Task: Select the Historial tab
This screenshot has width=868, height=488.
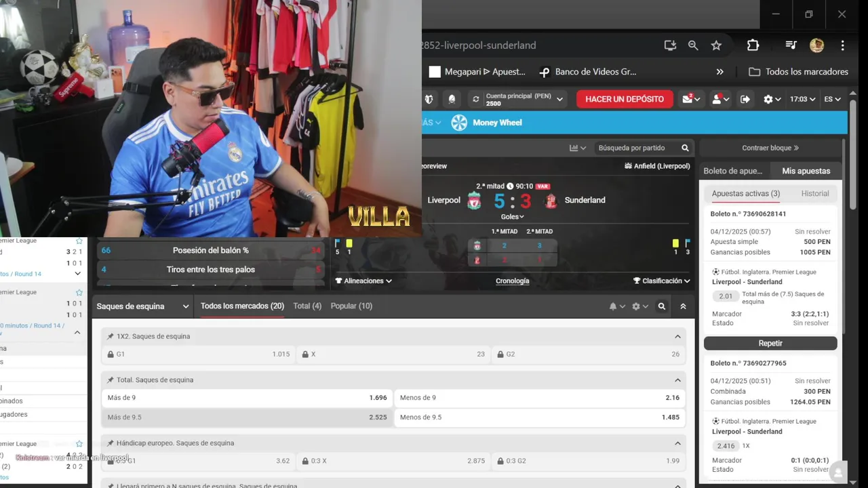Action: coord(815,194)
